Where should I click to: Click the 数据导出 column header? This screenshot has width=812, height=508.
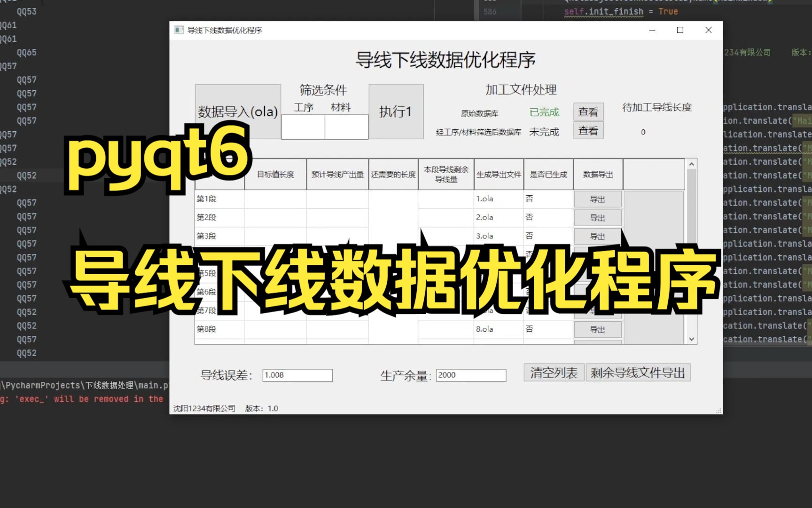coord(598,175)
